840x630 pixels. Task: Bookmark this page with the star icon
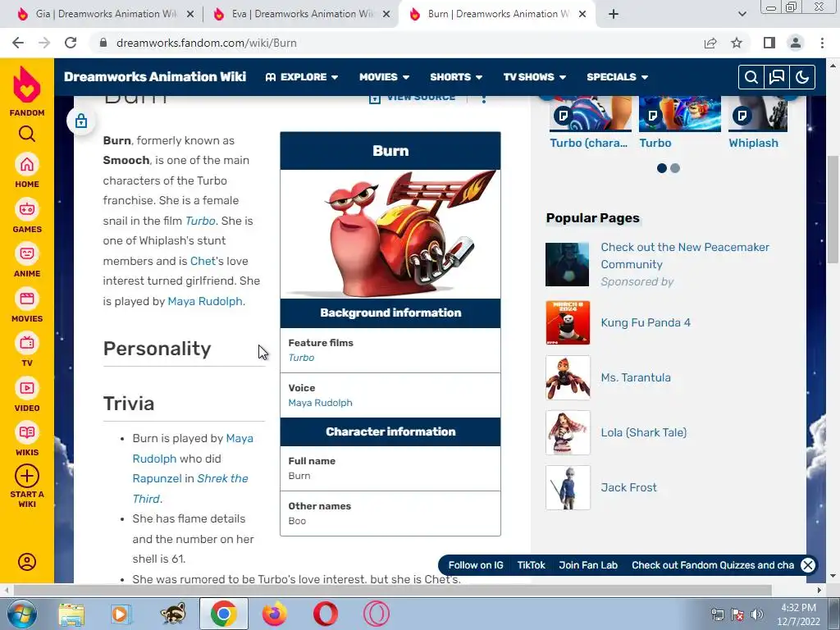point(737,43)
